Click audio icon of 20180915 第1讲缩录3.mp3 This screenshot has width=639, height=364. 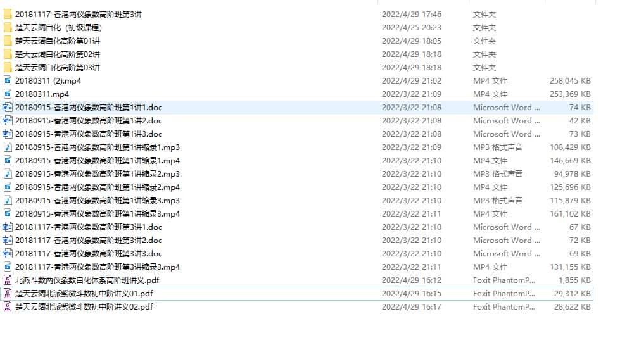pyautogui.click(x=8, y=200)
